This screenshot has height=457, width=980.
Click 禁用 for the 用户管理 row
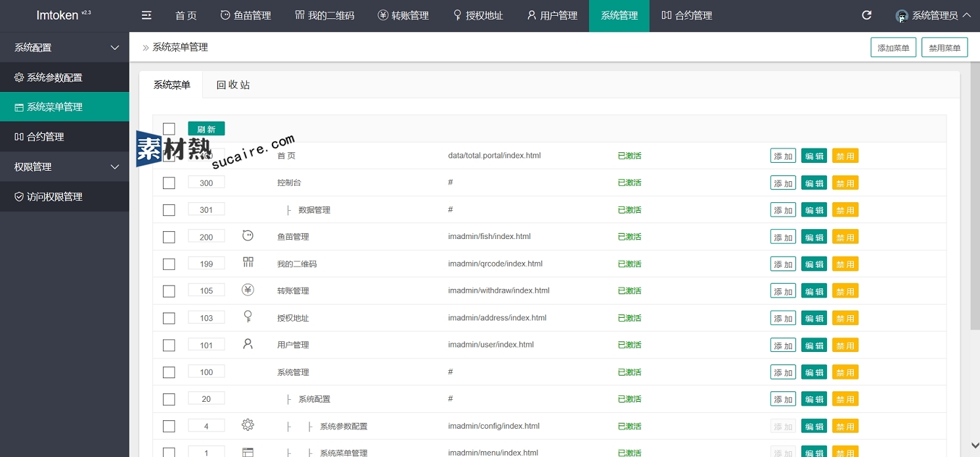845,345
